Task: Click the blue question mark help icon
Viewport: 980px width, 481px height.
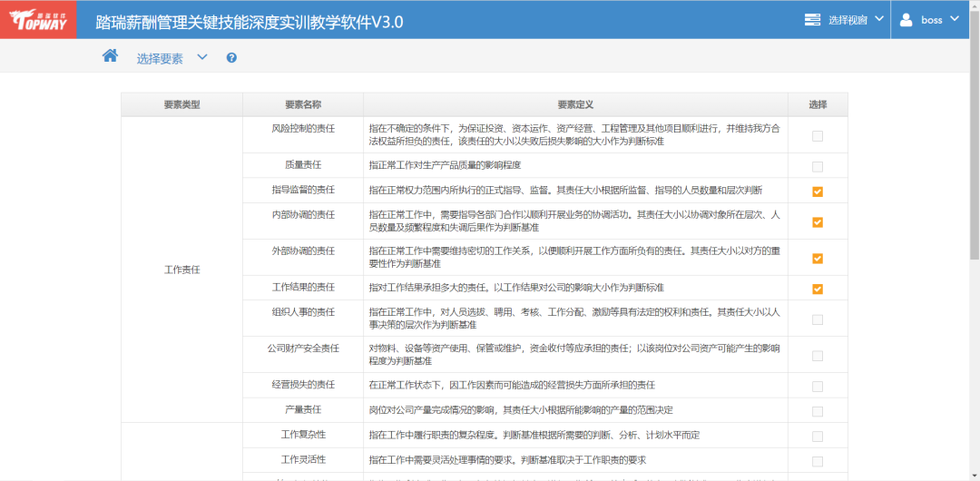Action: 231,58
